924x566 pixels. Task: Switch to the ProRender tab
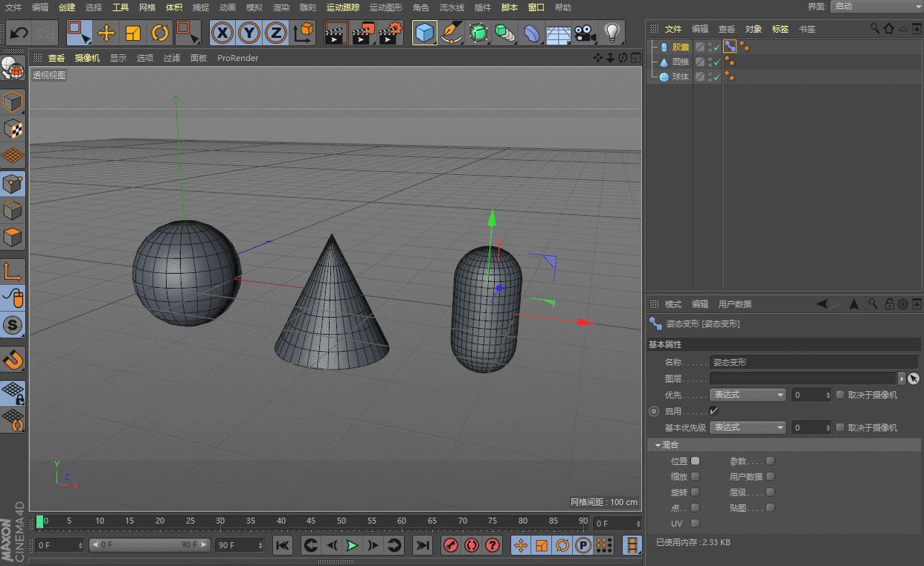click(237, 57)
